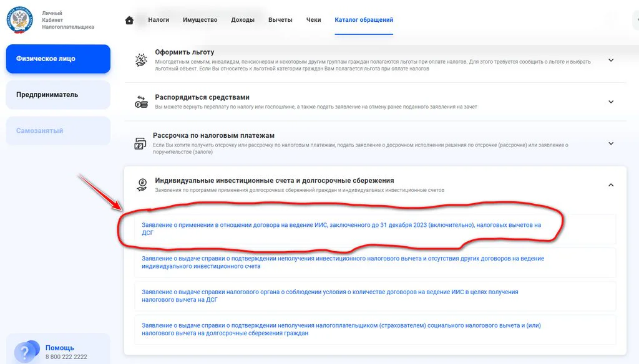Click the 8 800 222 2222 phone number

[66, 357]
